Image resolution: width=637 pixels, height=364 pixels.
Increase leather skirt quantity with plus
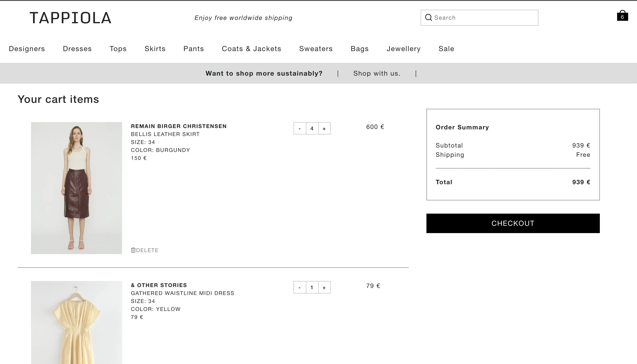click(324, 128)
